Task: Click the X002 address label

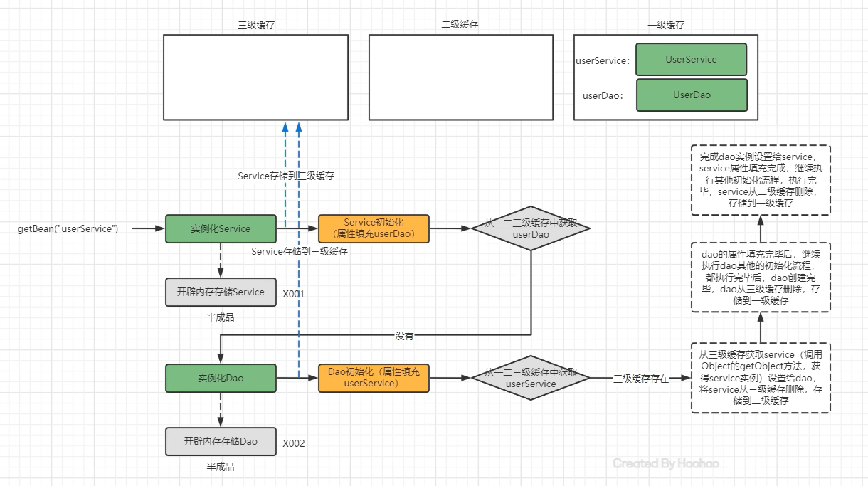Action: [x=294, y=443]
